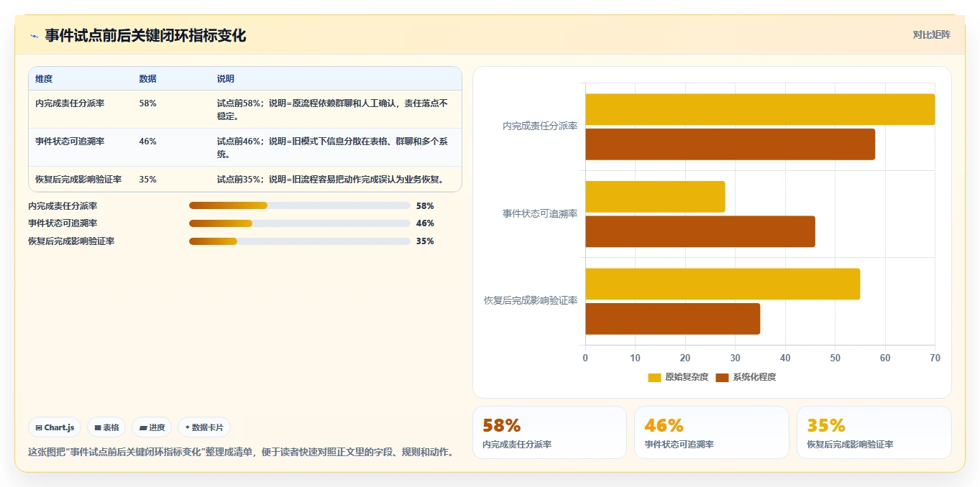Click the 46% label beside progress bar
This screenshot has height=487, width=980.
tap(425, 223)
